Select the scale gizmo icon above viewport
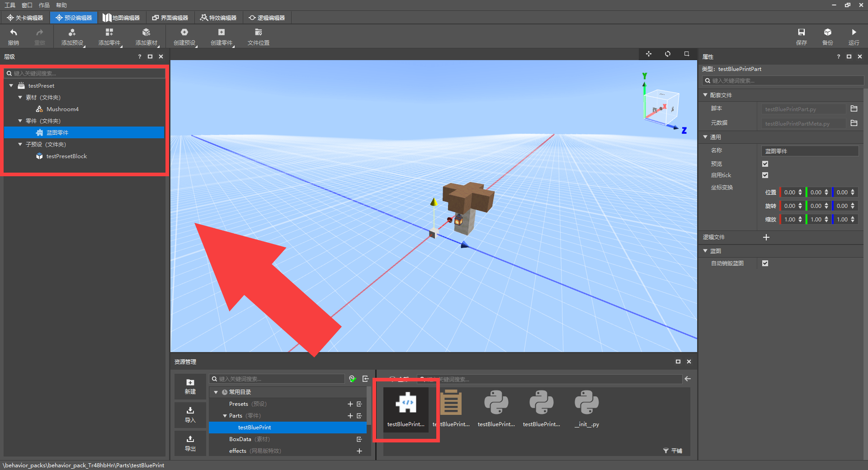Image resolution: width=868 pixels, height=470 pixels. (687, 54)
